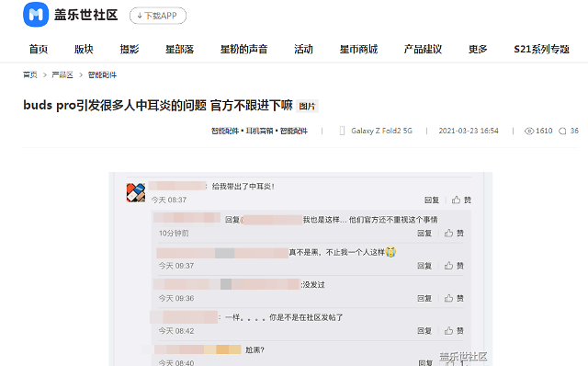
Task: Click the commenter avatar in the screenshot
Action: coord(136,192)
